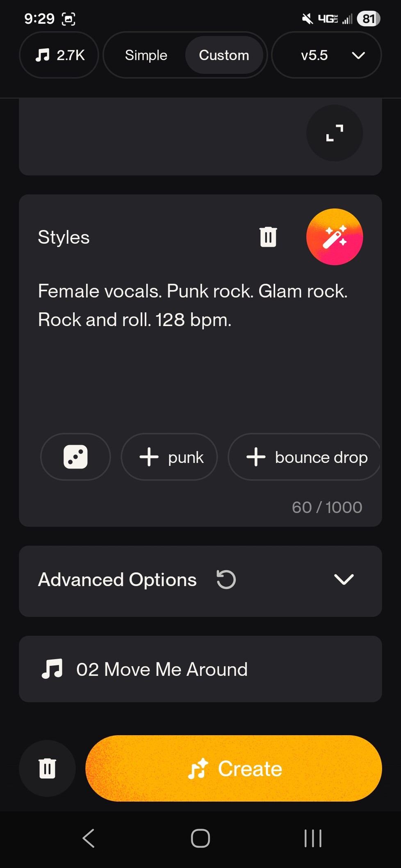This screenshot has height=868, width=401.
Task: Add the bounce drop style tag
Action: pyautogui.click(x=305, y=457)
